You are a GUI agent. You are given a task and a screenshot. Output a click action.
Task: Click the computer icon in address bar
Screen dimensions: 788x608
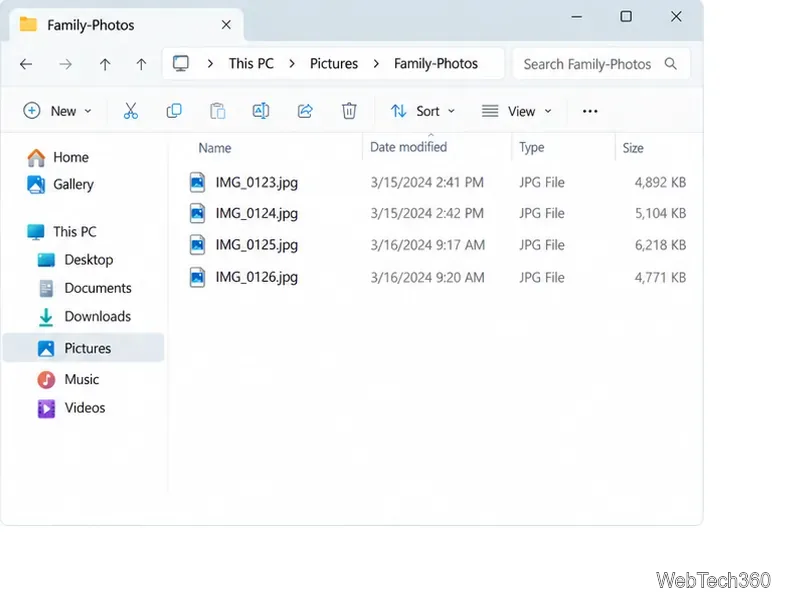(x=181, y=64)
